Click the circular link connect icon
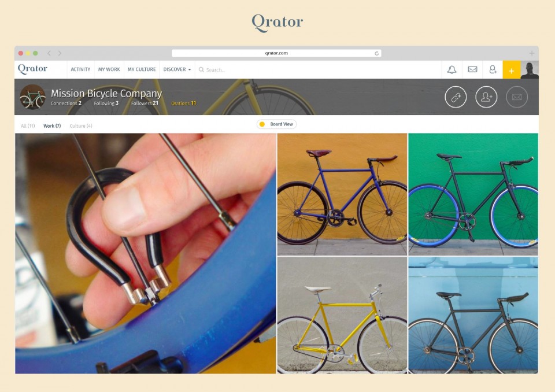Viewport: 555px width, 392px height. (x=456, y=97)
